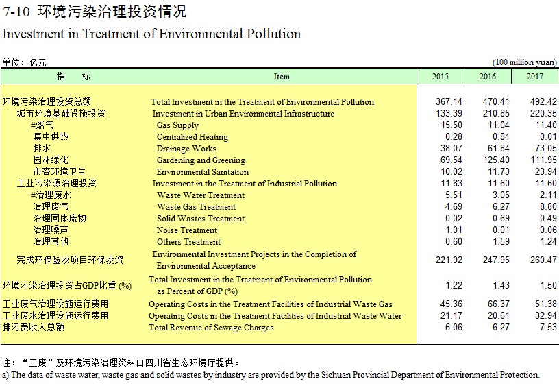Select Solid Wastes Treatment value 0.69

(501, 219)
